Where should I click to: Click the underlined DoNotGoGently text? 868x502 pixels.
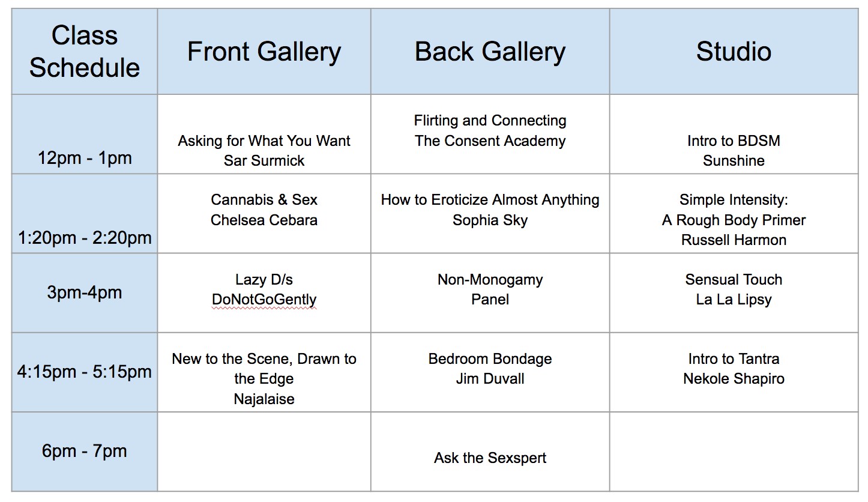pyautogui.click(x=264, y=300)
